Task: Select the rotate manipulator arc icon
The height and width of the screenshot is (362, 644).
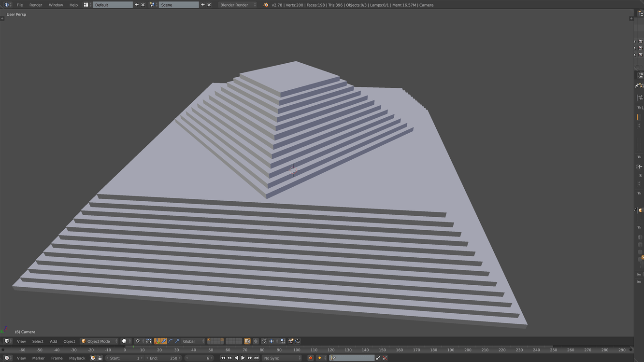Action: coord(171,341)
